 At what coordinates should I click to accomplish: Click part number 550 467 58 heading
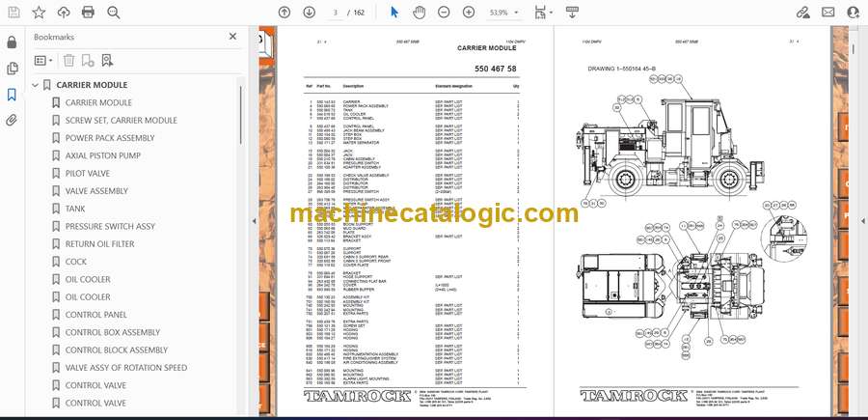pos(496,70)
